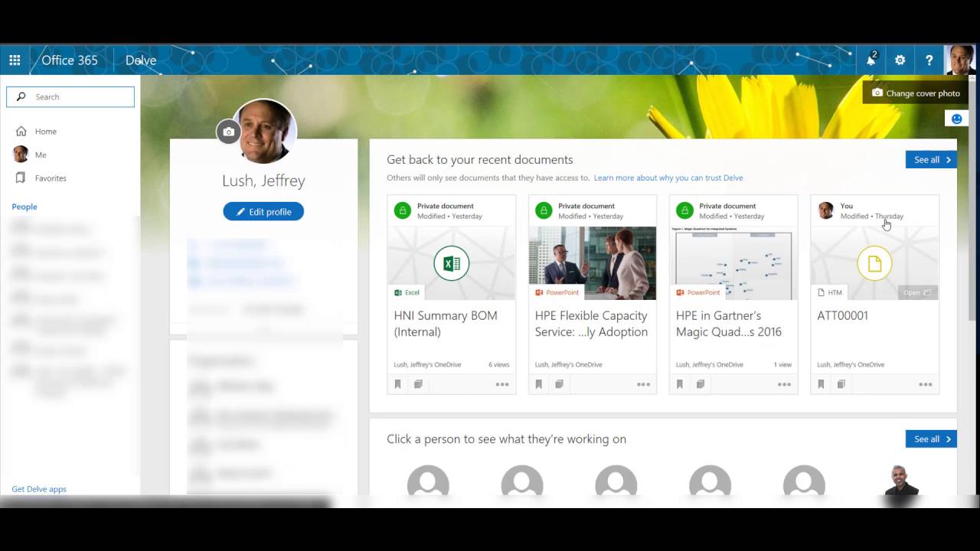Bookmark the HPE in Gartner's Magic Quadrant card
Viewport: 980px width, 551px height.
(679, 384)
